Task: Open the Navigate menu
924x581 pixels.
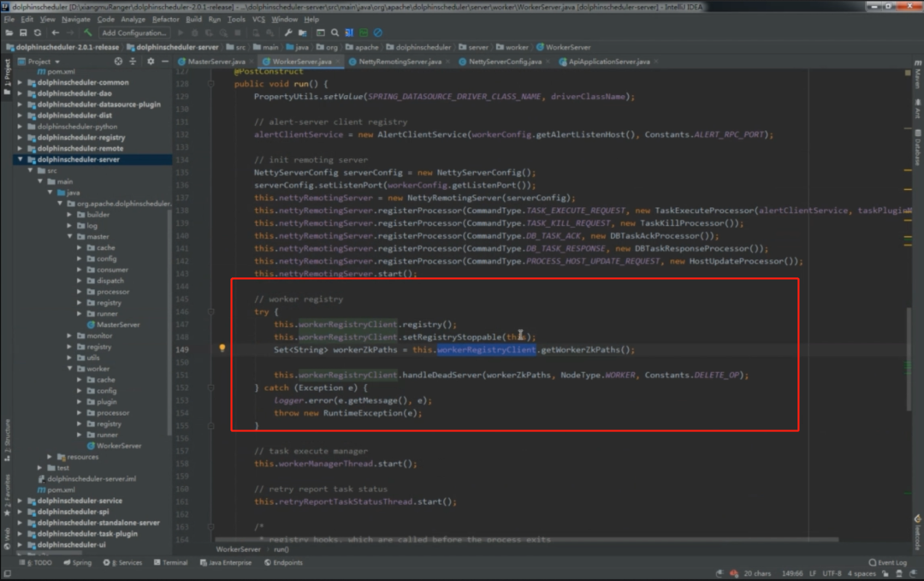Action: [x=76, y=20]
